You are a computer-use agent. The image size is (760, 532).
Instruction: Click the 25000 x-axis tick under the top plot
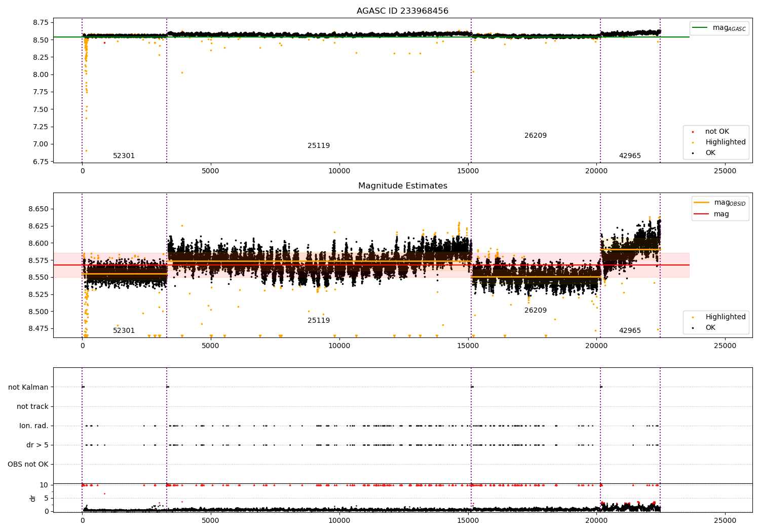(x=725, y=171)
